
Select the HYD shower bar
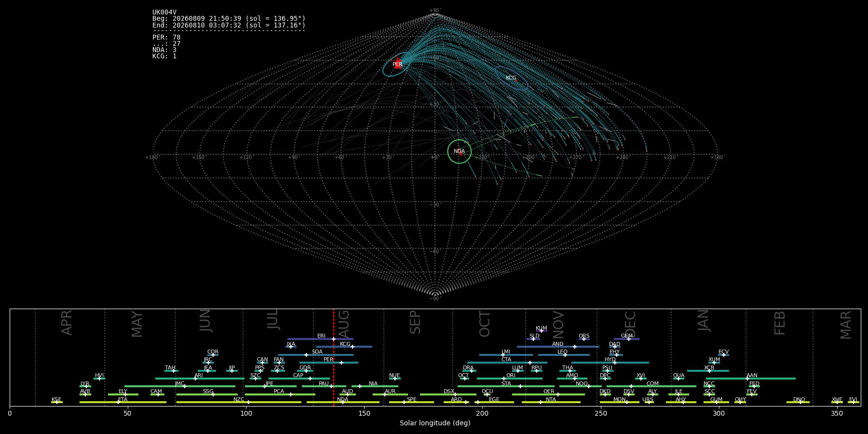(x=610, y=363)
